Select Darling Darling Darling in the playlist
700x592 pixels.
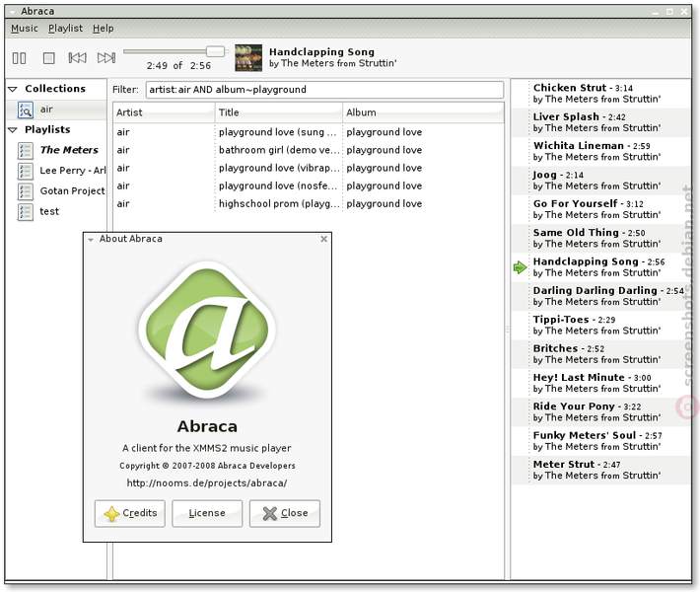coord(600,296)
